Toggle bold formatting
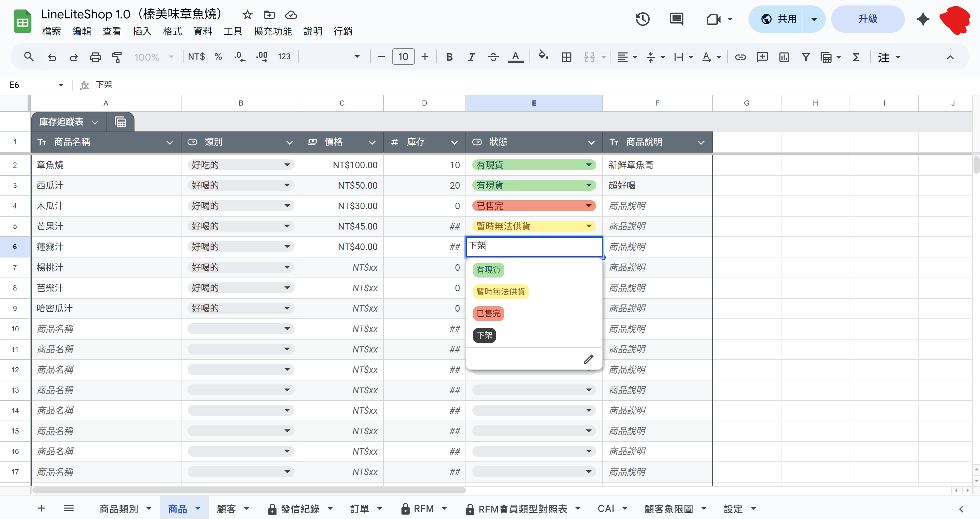The image size is (980, 519). (449, 57)
